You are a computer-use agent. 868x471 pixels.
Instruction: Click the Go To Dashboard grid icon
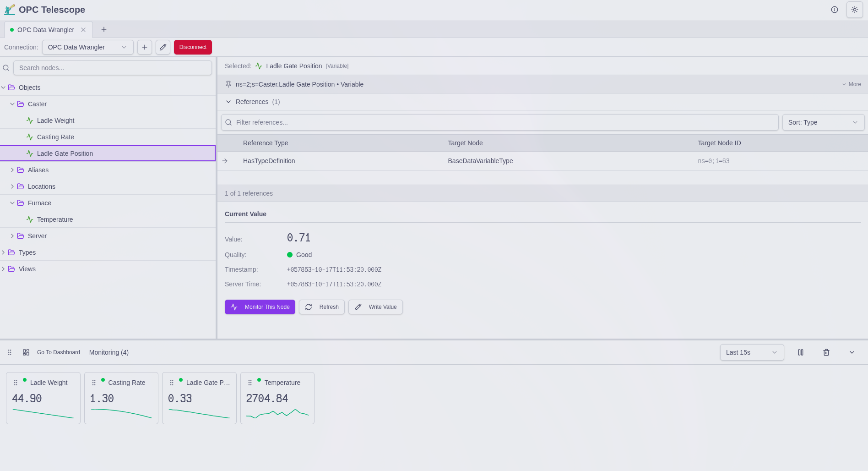coord(26,352)
